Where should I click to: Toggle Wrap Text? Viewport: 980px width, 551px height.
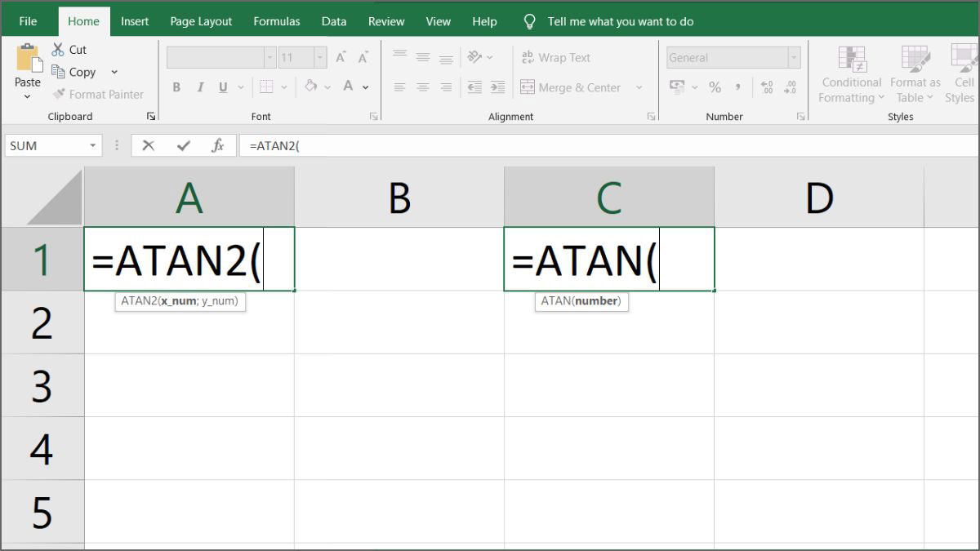coord(555,58)
